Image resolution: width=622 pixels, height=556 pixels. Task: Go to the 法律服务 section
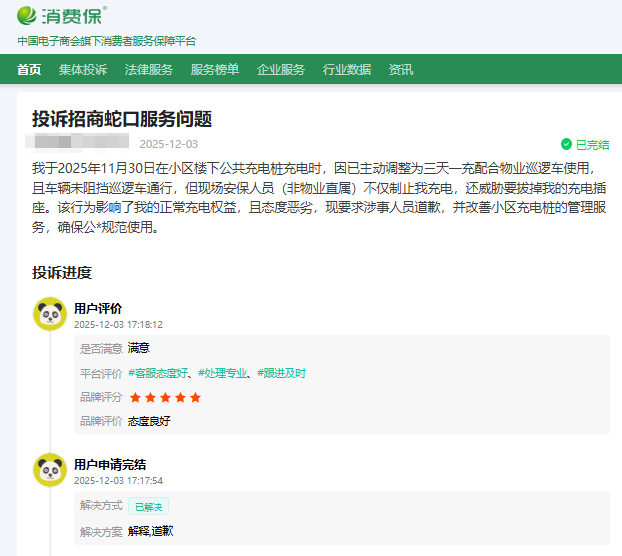[x=149, y=69]
